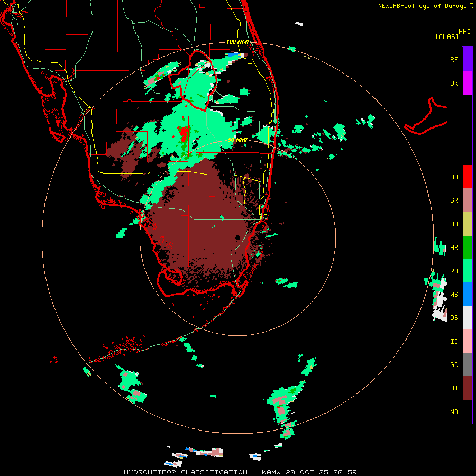
Task: Click the [CLAS] units label
Action: 447,37
